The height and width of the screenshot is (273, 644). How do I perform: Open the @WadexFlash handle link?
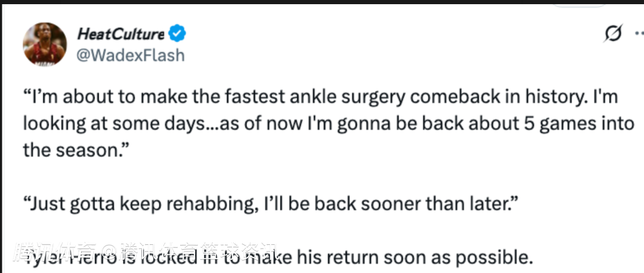131,55
